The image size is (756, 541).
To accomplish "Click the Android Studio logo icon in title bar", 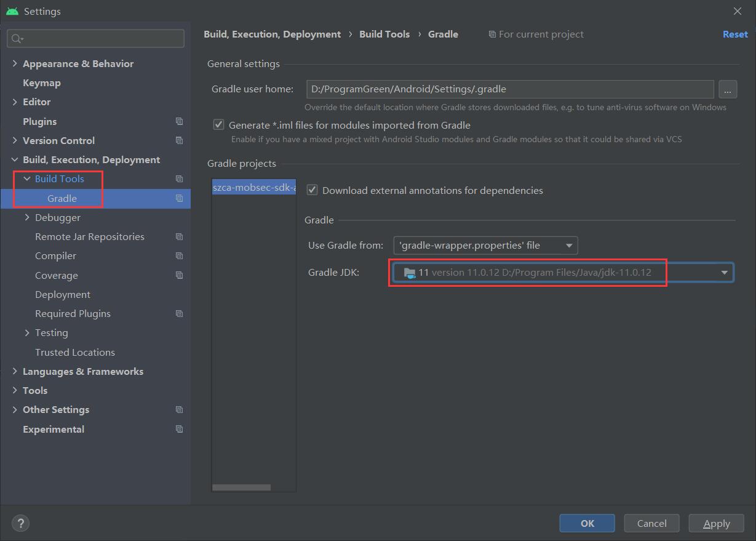I will pyautogui.click(x=12, y=11).
